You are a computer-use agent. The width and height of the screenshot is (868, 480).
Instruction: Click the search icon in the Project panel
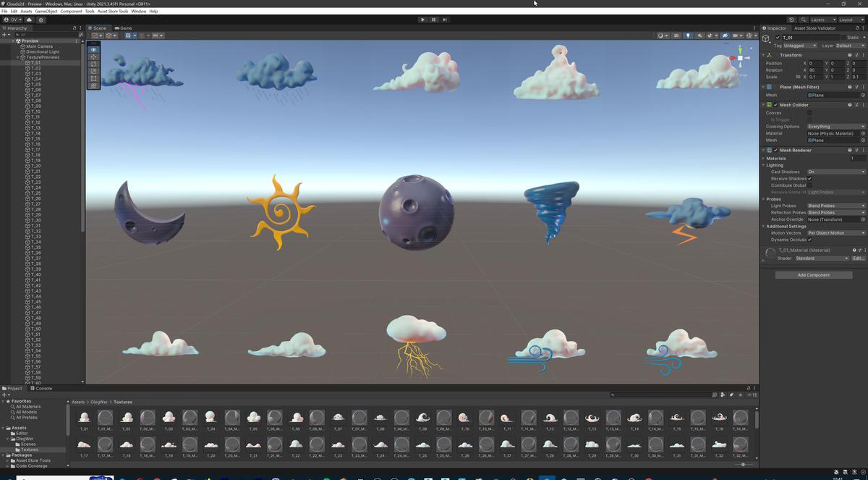[713, 395]
